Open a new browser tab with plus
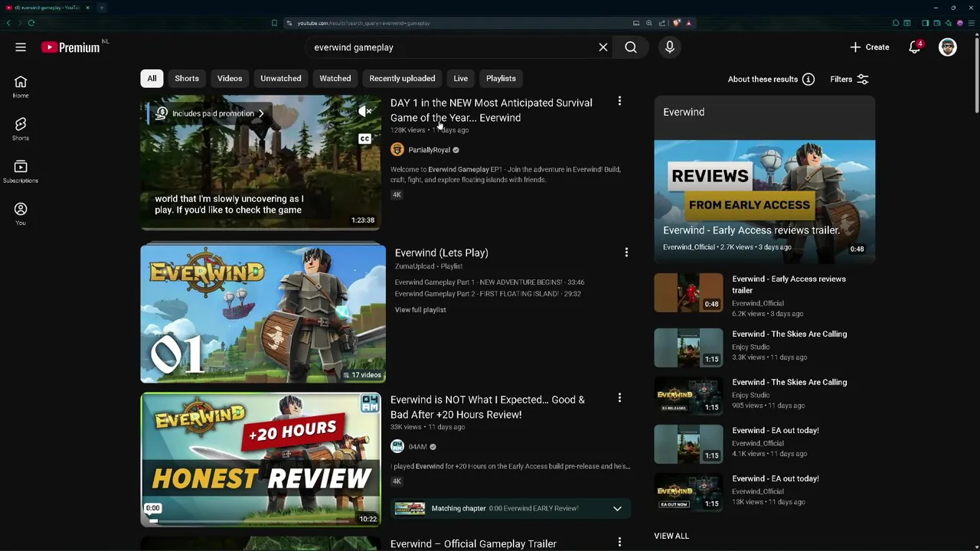Image resolution: width=980 pixels, height=551 pixels. (x=102, y=8)
